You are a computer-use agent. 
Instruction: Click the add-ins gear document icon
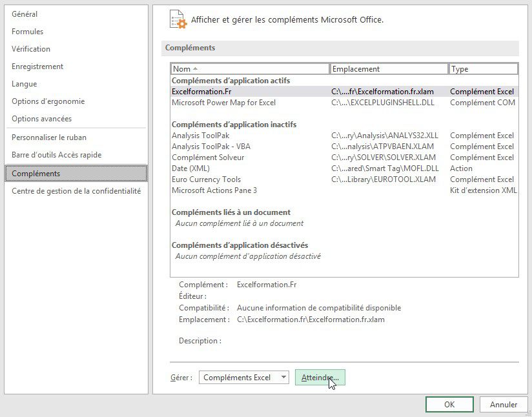point(178,19)
